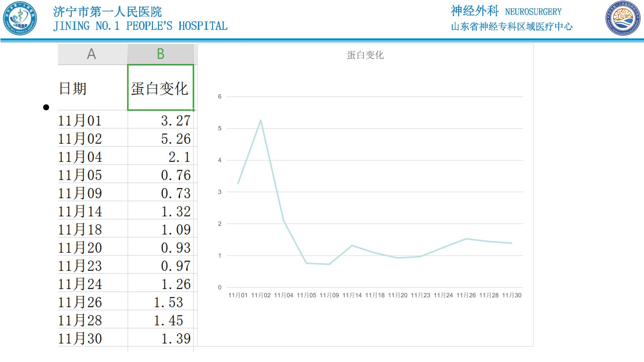Click x-axis label 11月26 on chart
The width and height of the screenshot is (644, 362).
(466, 295)
